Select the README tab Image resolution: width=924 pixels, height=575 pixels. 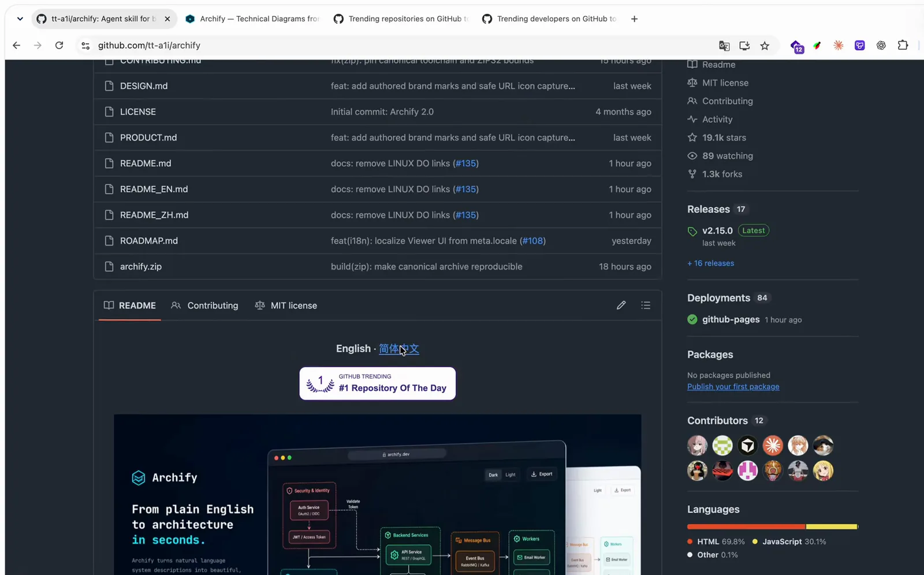pyautogui.click(x=130, y=305)
